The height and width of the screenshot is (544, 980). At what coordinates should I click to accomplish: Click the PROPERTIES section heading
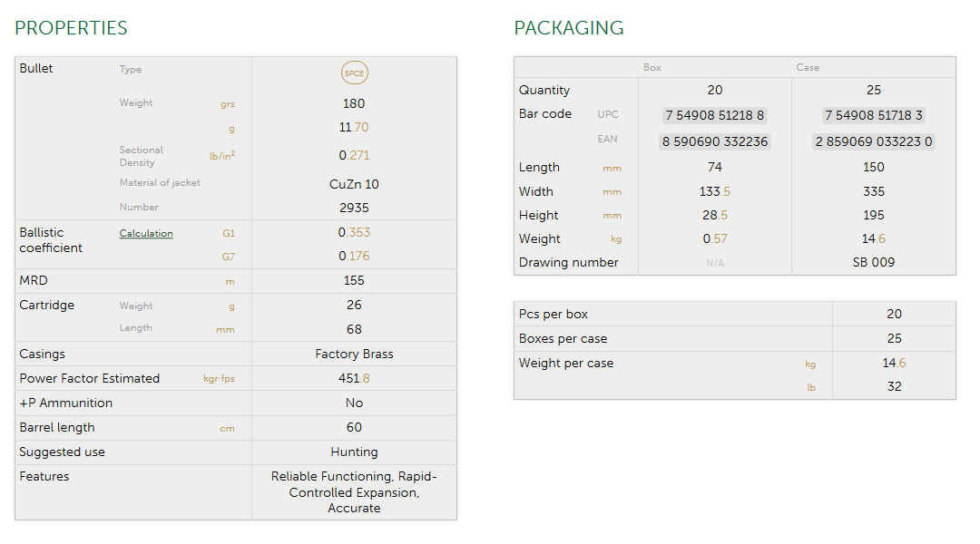71,28
